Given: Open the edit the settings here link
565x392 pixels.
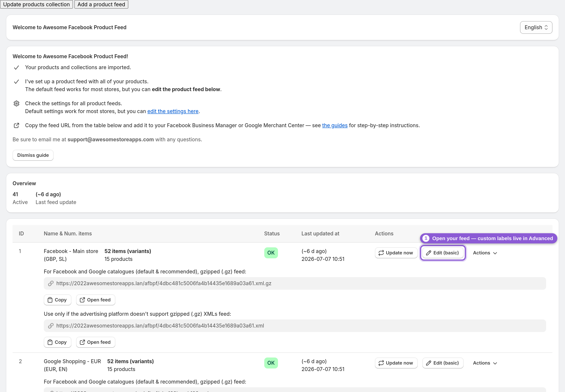Looking at the screenshot, I should point(173,111).
